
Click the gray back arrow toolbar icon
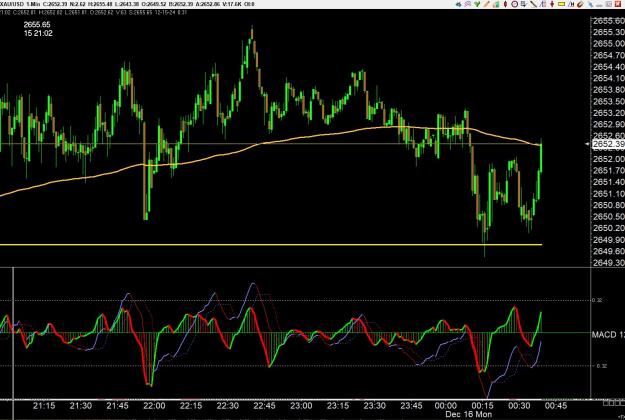coord(458,4)
